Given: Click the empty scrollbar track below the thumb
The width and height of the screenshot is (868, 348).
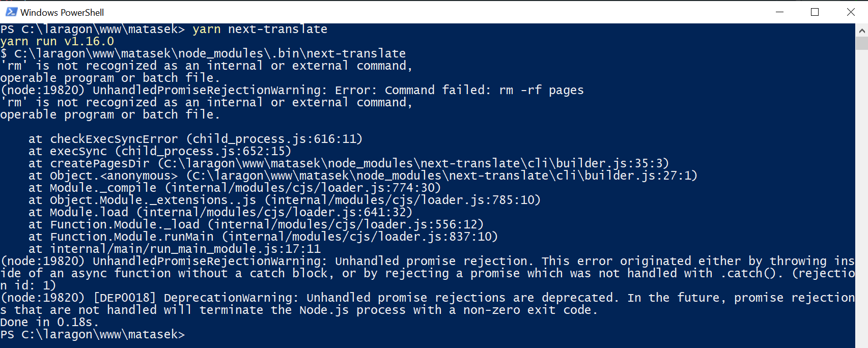Looking at the screenshot, I should coord(861,198).
